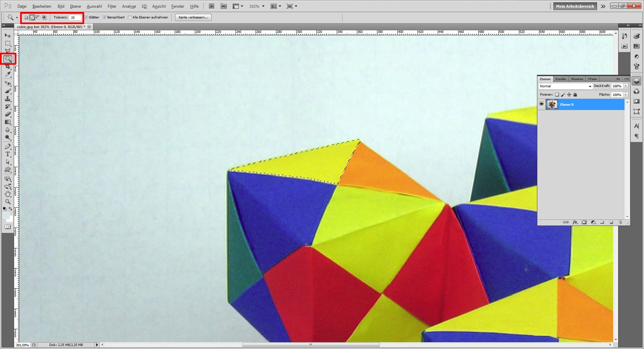Uncheck the Benachbart option
644x349 pixels.
click(105, 17)
